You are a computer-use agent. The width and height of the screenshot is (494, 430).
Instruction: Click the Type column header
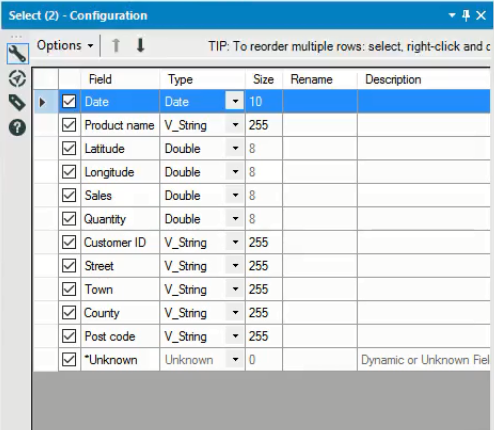click(x=202, y=79)
